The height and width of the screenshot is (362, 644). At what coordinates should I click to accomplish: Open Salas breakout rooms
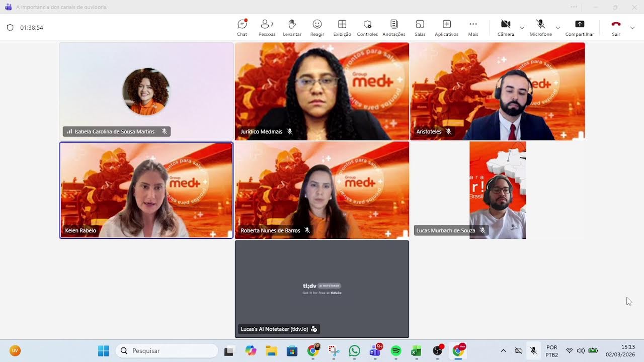pos(420,28)
